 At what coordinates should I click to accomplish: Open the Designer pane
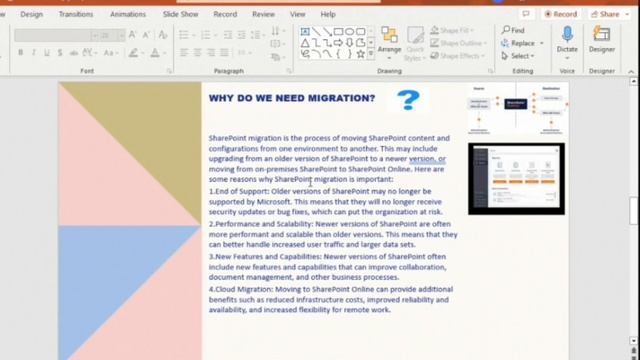pyautogui.click(x=602, y=40)
